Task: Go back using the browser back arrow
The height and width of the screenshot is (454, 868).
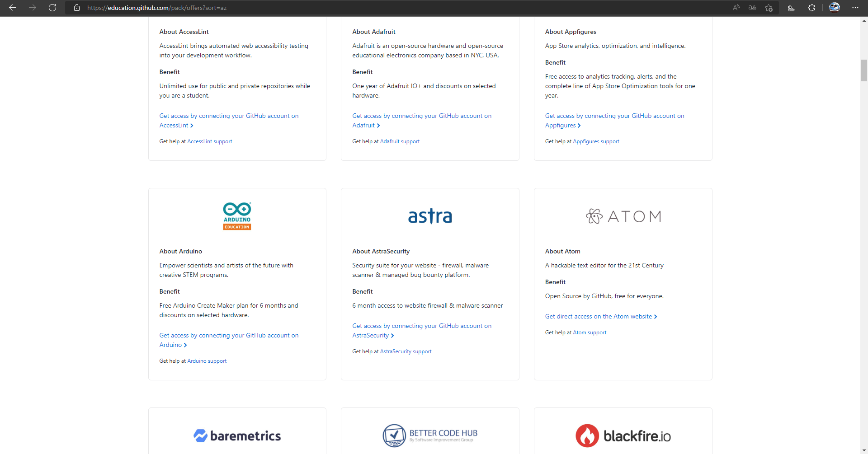Action: pos(13,8)
